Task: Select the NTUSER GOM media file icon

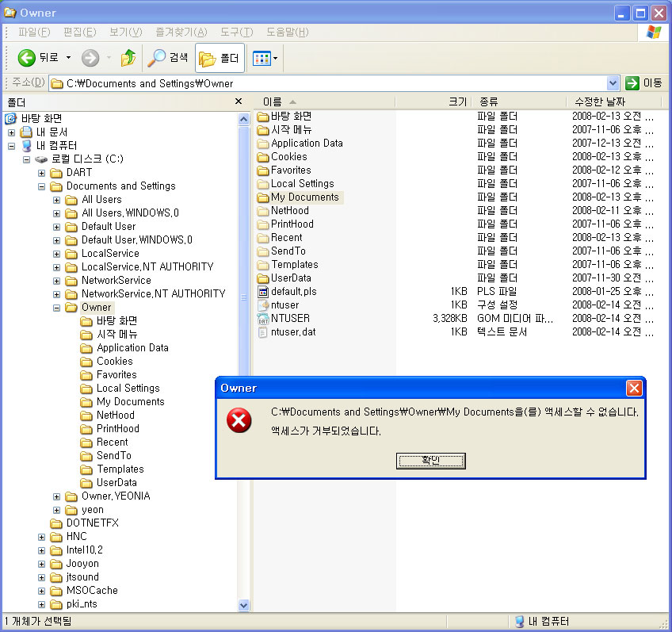Action: (263, 319)
